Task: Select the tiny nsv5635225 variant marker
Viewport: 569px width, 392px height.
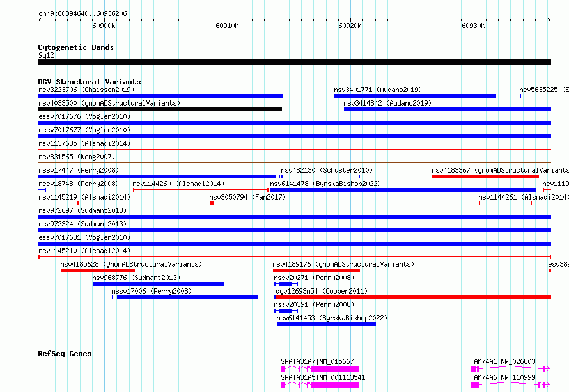Action: click(x=520, y=96)
